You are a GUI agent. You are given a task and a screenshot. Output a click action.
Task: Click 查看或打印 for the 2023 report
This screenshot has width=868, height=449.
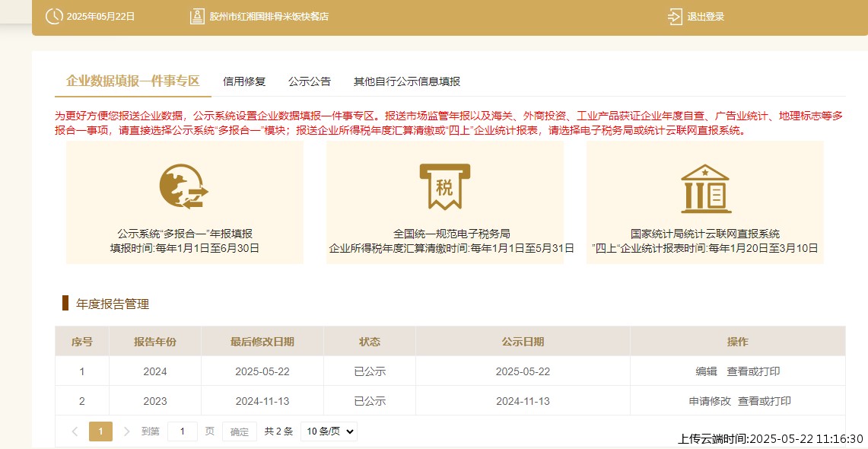(x=765, y=401)
